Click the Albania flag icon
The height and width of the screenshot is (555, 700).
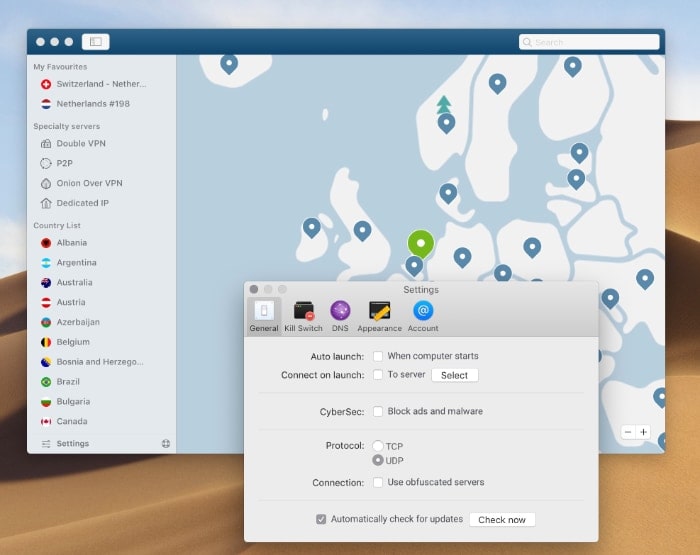[x=46, y=243]
